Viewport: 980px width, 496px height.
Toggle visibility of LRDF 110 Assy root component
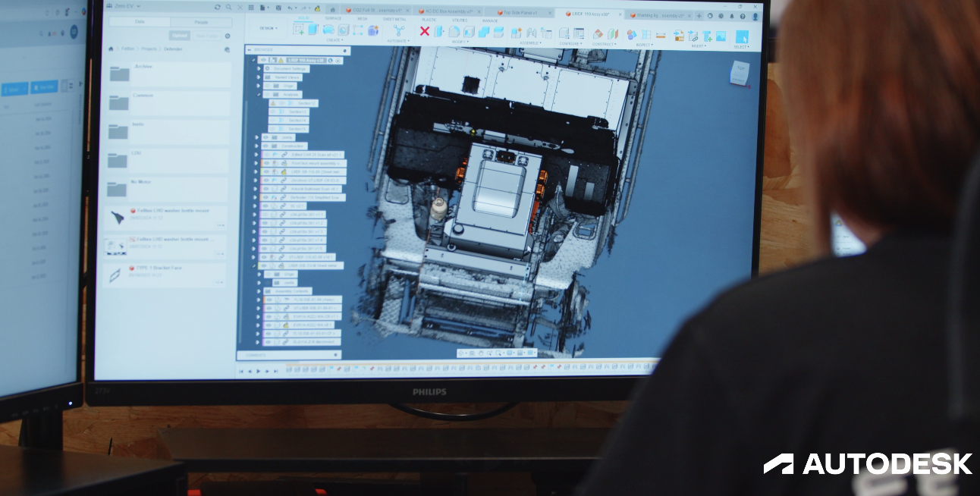pos(263,60)
